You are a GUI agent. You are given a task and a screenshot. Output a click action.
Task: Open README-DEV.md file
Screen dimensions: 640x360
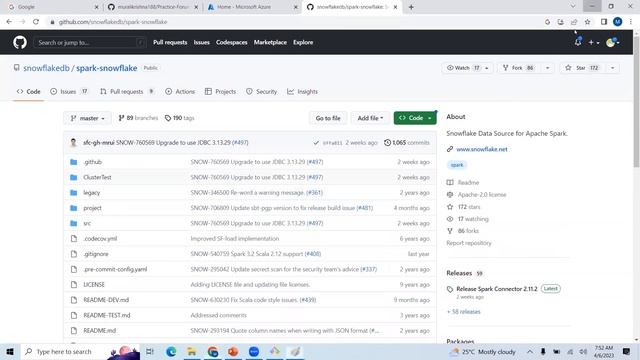[106, 300]
